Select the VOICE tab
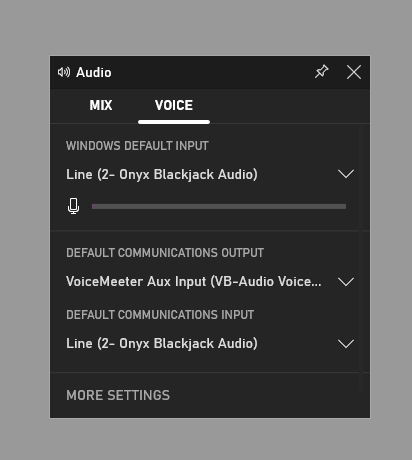This screenshot has height=460, width=412. pyautogui.click(x=174, y=106)
